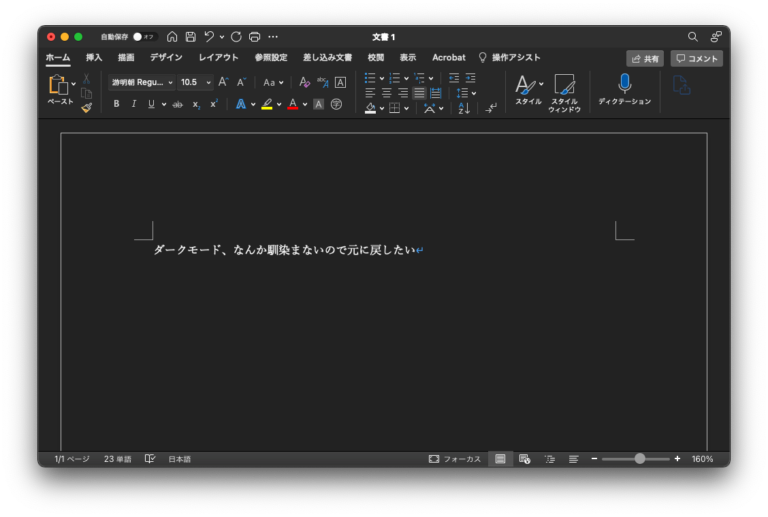Click the Print icon in title bar
Viewport: 768px width, 517px height.
(254, 37)
